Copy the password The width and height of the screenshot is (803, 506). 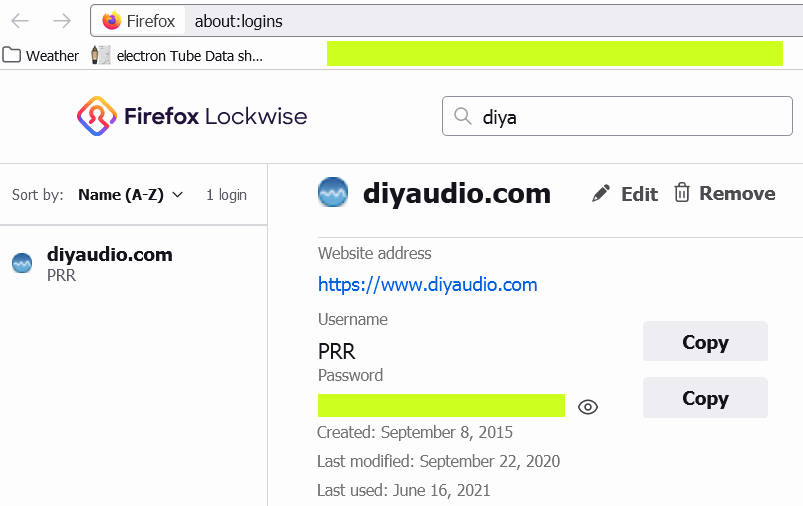click(x=705, y=398)
